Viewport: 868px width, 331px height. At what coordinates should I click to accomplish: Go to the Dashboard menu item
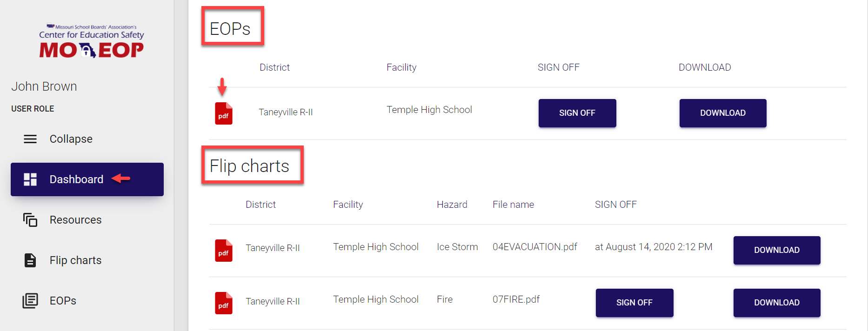pos(77,179)
